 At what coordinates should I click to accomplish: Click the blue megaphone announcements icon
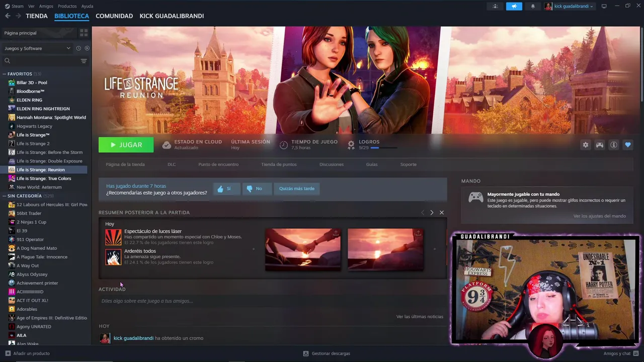(x=514, y=6)
